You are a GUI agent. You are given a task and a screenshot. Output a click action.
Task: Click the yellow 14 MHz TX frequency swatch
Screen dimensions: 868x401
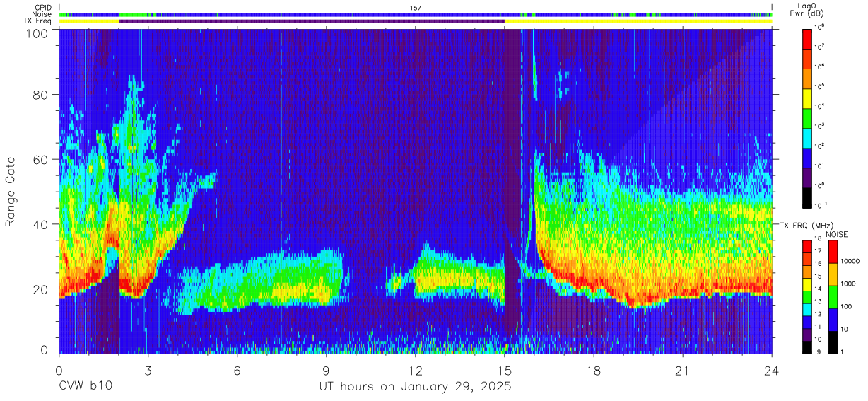(x=807, y=284)
